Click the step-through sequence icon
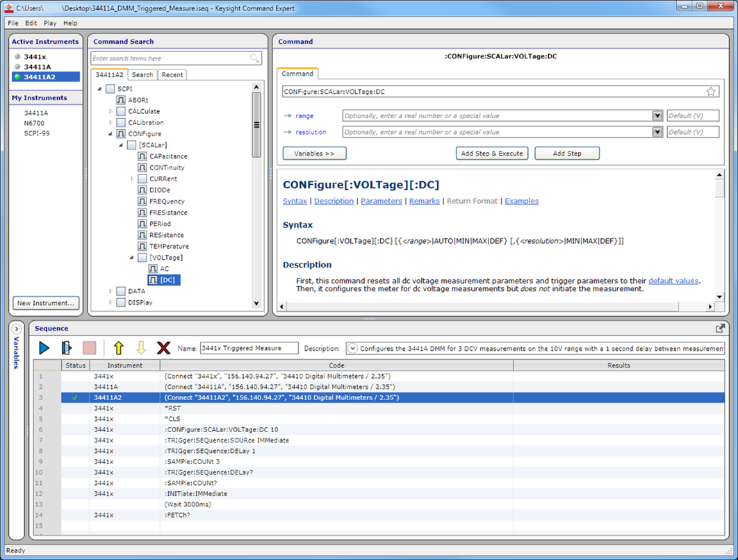The height and width of the screenshot is (560, 738). pos(66,348)
